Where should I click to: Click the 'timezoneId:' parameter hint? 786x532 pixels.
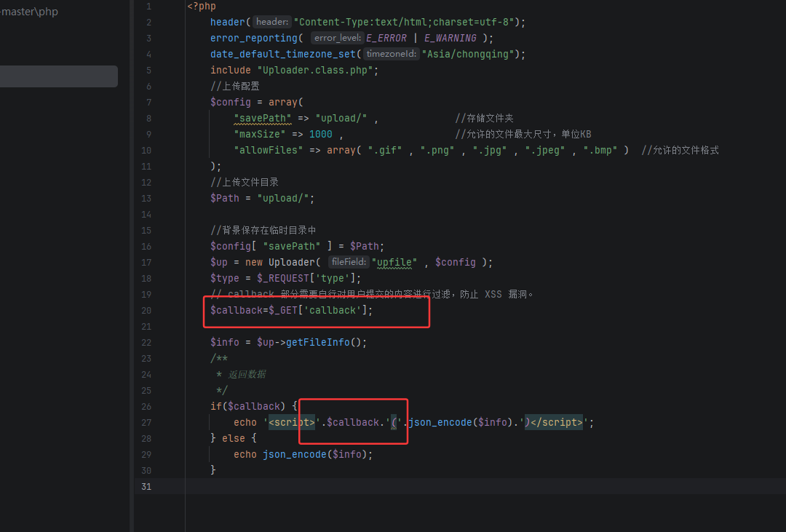(x=391, y=54)
